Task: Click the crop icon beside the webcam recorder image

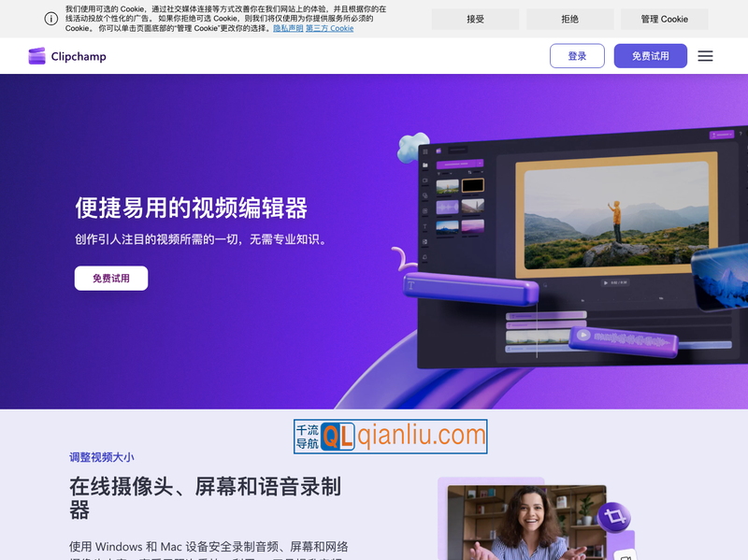Action: click(x=614, y=515)
